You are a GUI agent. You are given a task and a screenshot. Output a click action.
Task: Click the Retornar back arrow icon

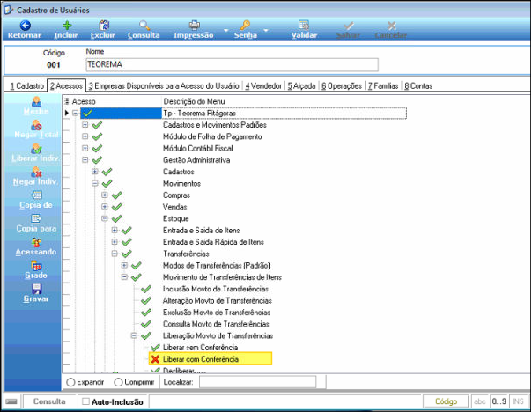pos(26,26)
